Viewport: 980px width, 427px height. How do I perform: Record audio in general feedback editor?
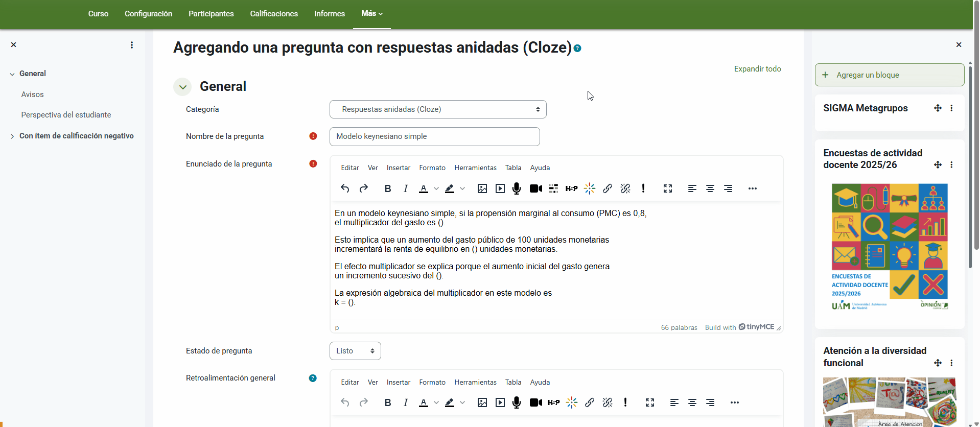[517, 402]
